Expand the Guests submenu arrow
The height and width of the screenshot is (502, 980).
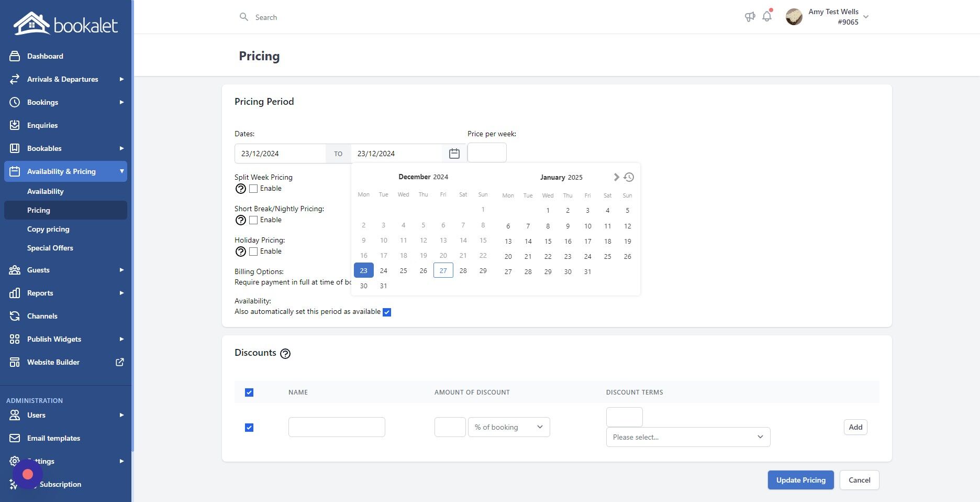[121, 270]
